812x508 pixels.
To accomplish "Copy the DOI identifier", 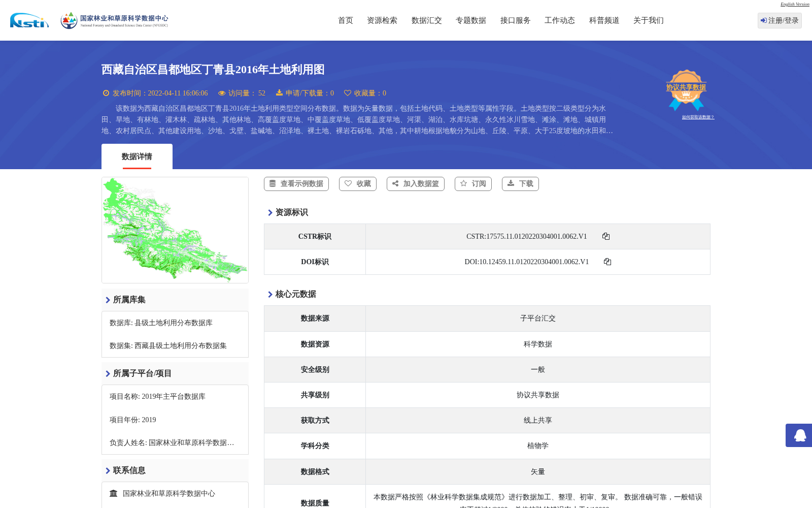I will tap(607, 262).
